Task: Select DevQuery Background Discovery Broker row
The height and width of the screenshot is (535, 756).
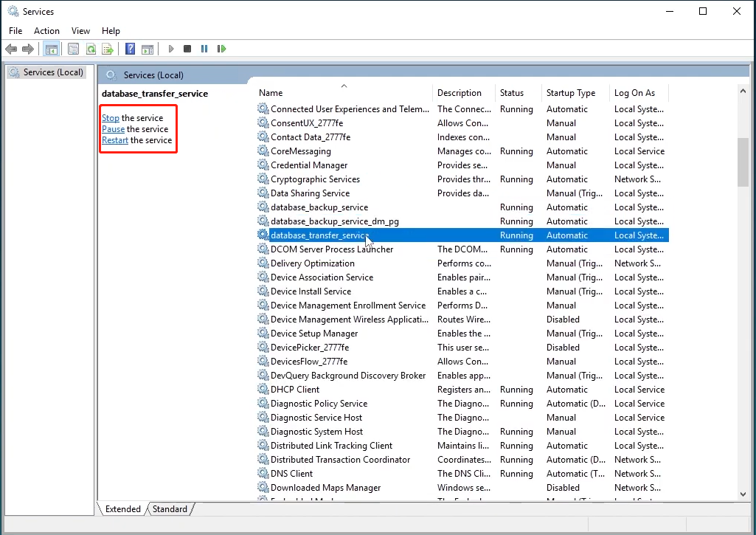Action: coord(462,375)
